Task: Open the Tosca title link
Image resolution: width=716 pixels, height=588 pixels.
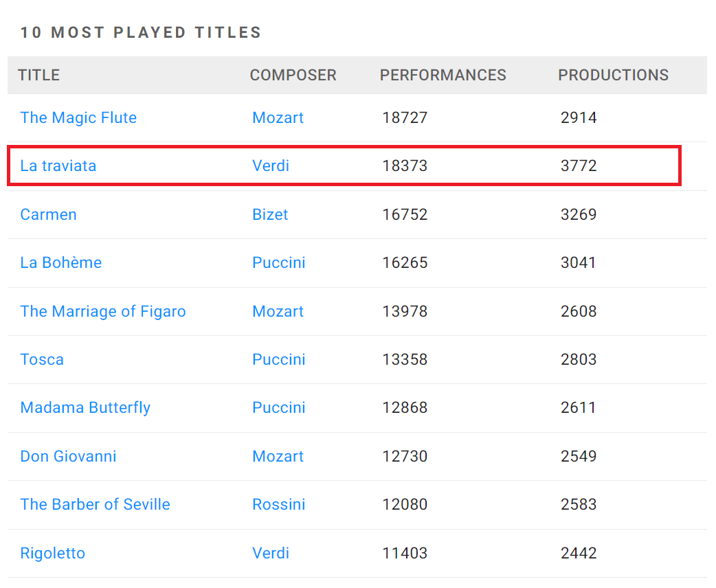Action: click(42, 359)
